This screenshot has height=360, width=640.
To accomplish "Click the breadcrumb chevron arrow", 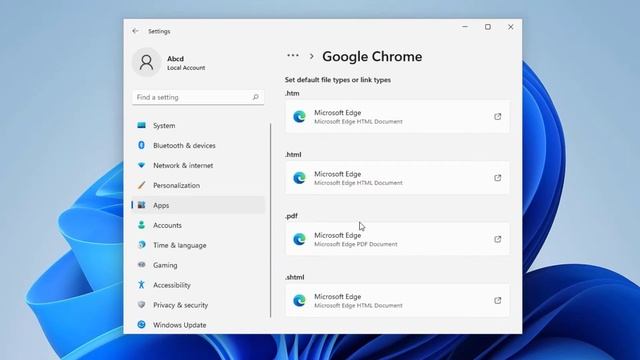I will pos(311,56).
